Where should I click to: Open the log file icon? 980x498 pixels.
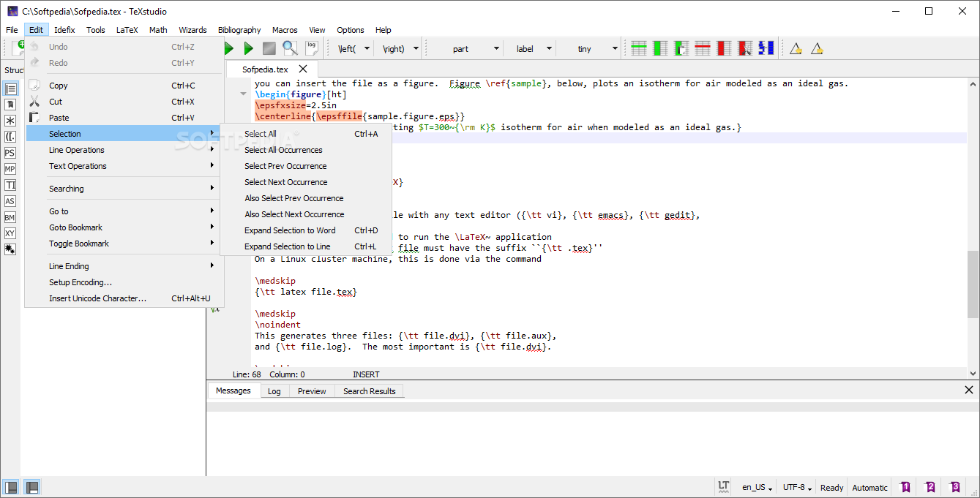(x=312, y=48)
